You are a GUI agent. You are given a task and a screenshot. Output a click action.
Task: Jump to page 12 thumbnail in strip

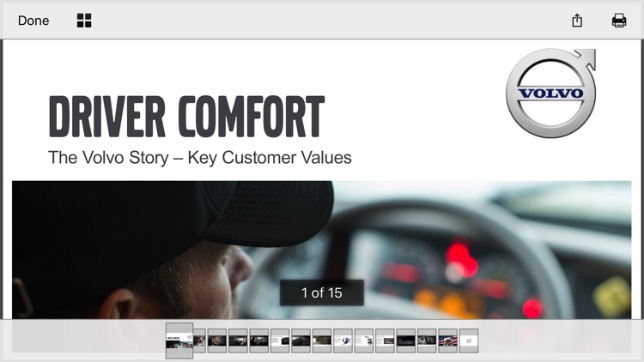pos(405,341)
